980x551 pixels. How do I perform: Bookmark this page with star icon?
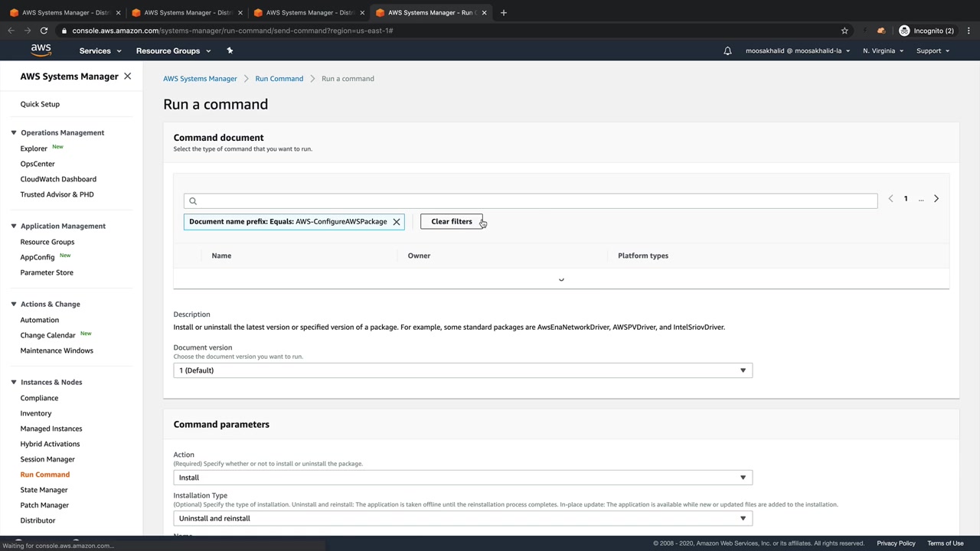(x=844, y=31)
